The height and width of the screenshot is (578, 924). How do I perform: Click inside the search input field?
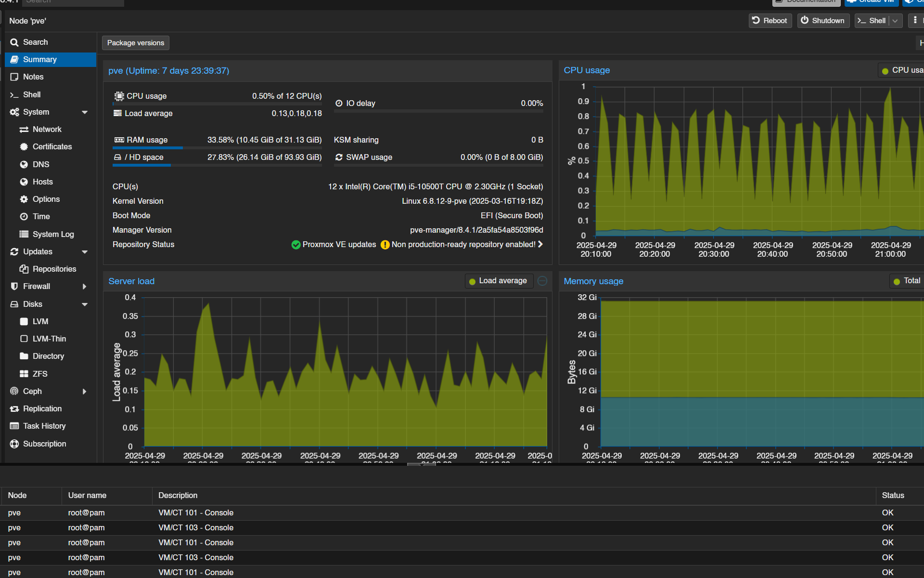tap(72, 1)
